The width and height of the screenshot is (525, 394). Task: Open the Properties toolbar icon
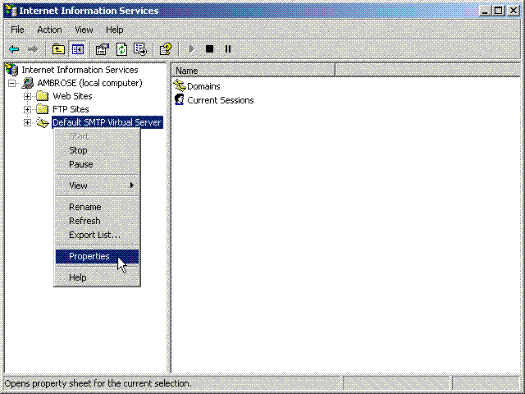click(x=102, y=50)
